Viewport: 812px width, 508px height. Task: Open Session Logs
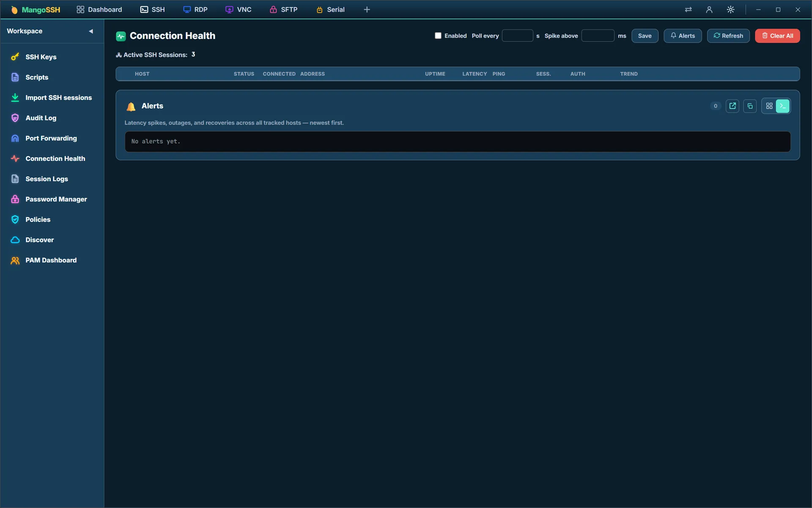tap(52, 179)
